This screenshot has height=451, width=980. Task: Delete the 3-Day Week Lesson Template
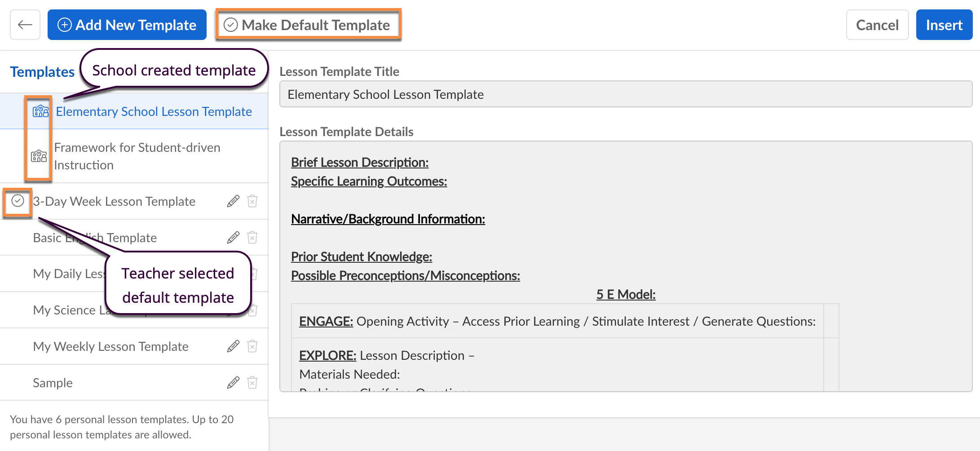(252, 201)
